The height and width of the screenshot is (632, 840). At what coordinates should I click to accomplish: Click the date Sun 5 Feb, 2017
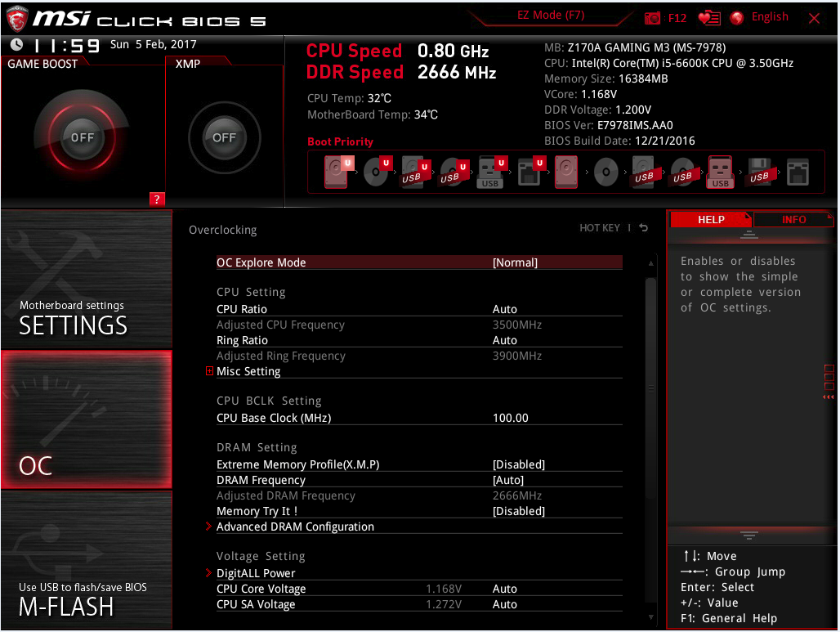point(154,44)
